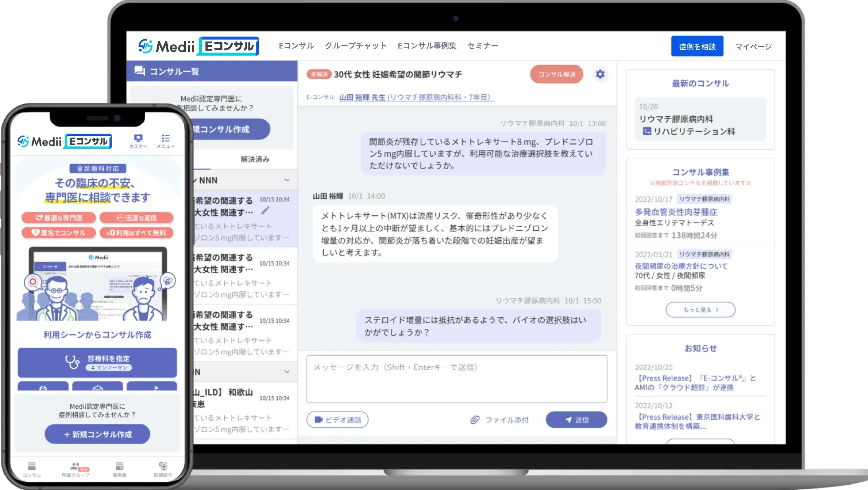Open the コンサル tab in the phone's bottom bar
This screenshot has width=868, height=490.
coord(32,469)
